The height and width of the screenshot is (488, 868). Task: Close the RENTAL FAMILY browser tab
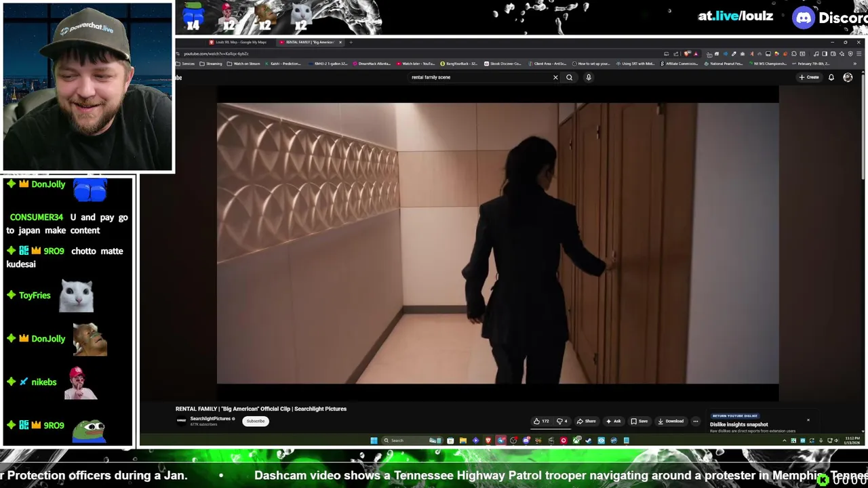tap(340, 42)
